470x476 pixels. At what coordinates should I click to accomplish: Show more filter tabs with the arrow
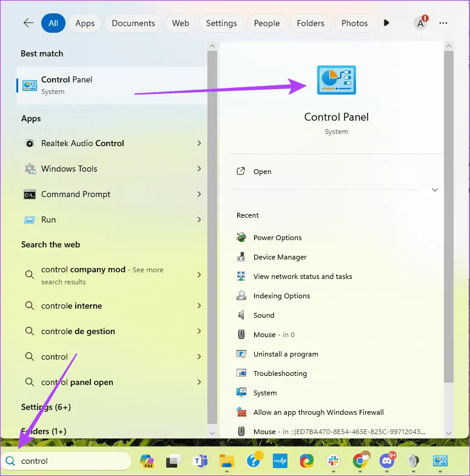point(386,23)
